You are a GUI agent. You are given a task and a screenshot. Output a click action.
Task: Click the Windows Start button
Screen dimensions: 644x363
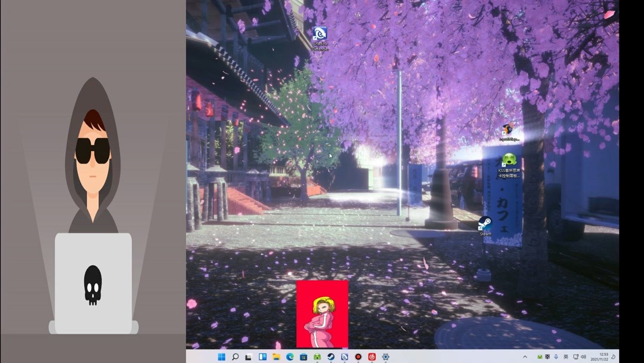pos(221,357)
